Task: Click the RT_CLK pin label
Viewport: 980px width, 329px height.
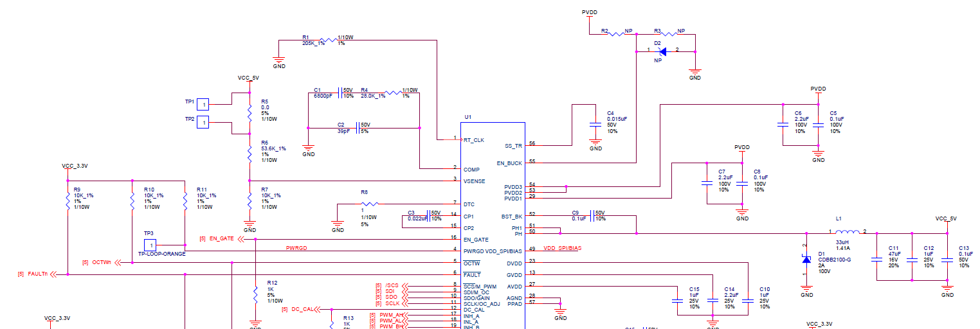Action: coord(474,139)
